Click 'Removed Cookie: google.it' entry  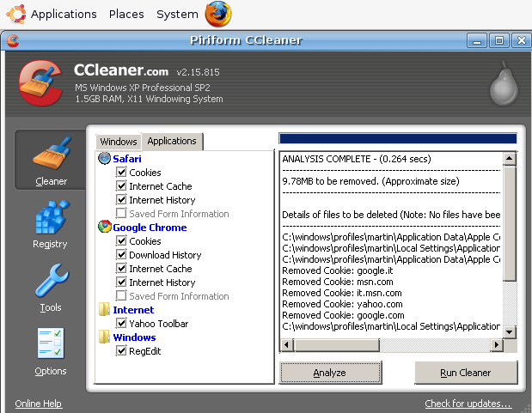click(338, 270)
